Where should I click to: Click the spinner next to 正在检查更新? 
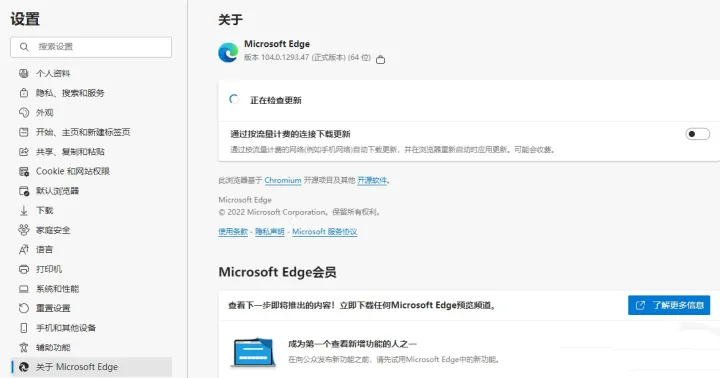coord(234,99)
